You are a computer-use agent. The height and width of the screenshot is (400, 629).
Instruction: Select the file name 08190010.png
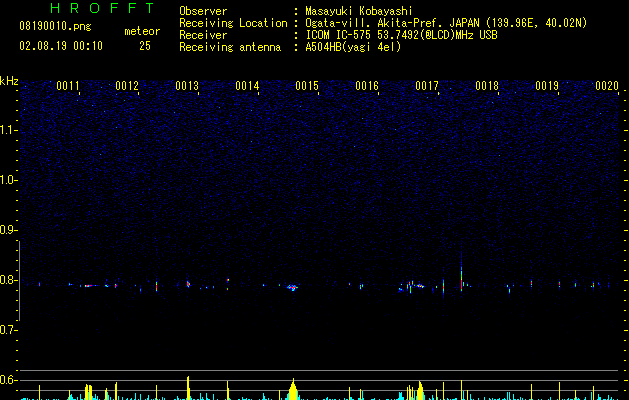(x=55, y=27)
